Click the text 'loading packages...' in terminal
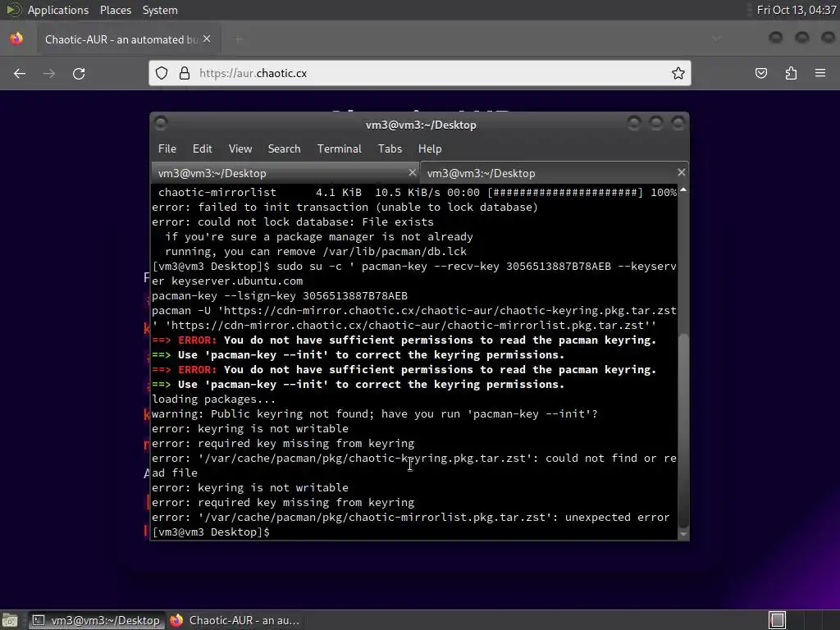The width and height of the screenshot is (840, 630). (x=213, y=399)
